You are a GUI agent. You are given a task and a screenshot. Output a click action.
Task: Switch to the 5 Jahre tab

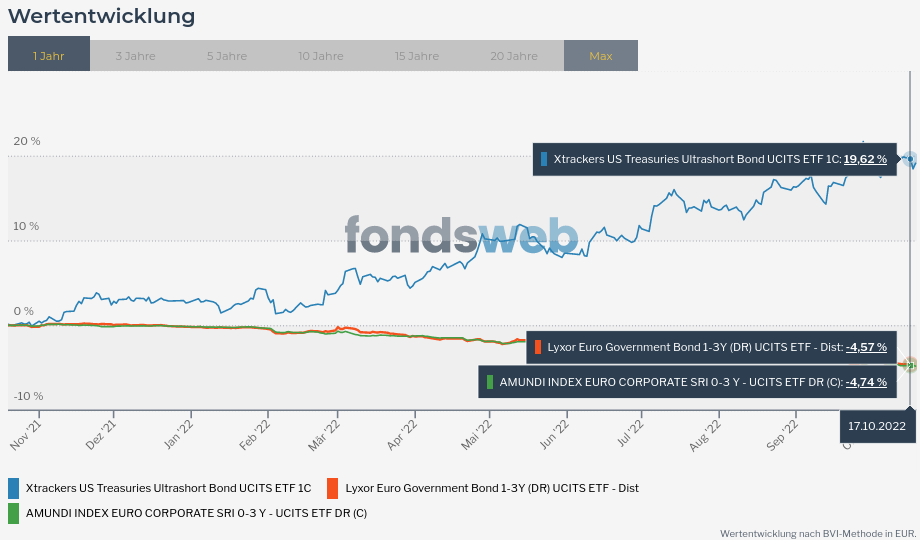(x=226, y=56)
